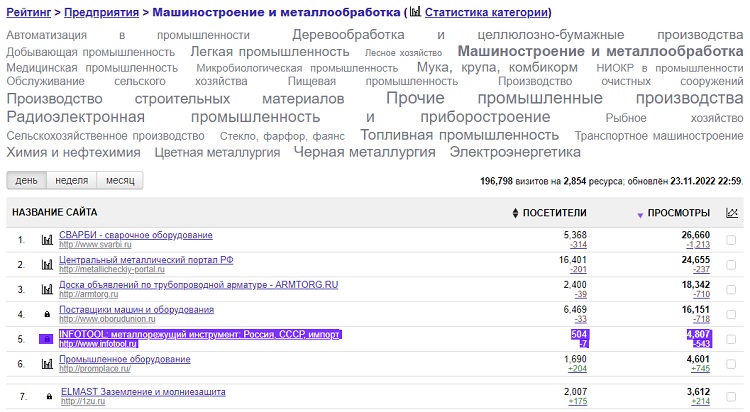
Task: Select Пищевая промышленность category
Action: 373,81
